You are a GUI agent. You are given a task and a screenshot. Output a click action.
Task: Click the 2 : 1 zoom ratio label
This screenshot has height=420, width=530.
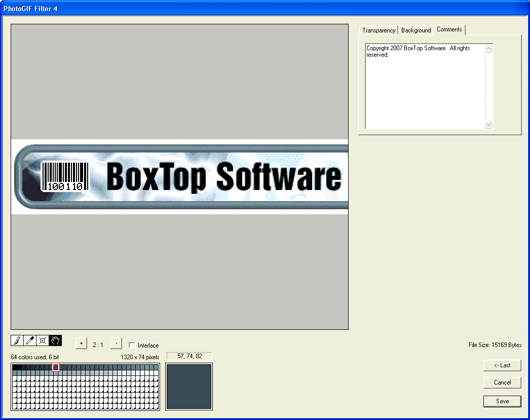tap(98, 345)
